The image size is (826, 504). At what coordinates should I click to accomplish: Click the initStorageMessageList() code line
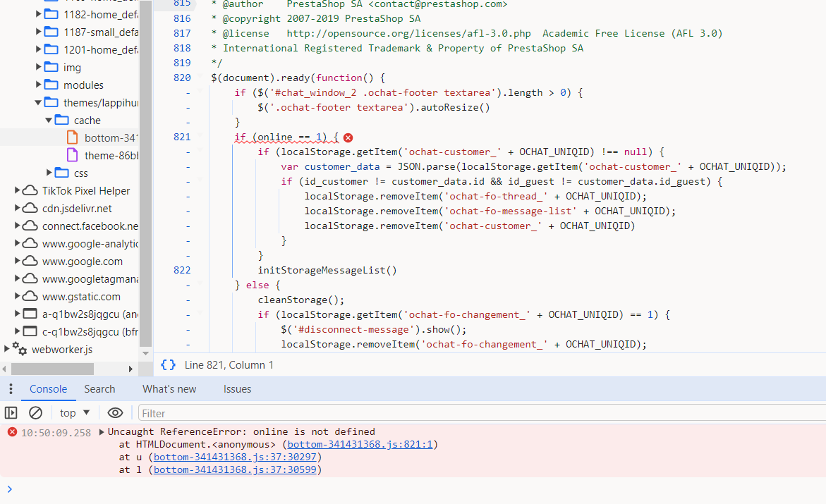[327, 270]
